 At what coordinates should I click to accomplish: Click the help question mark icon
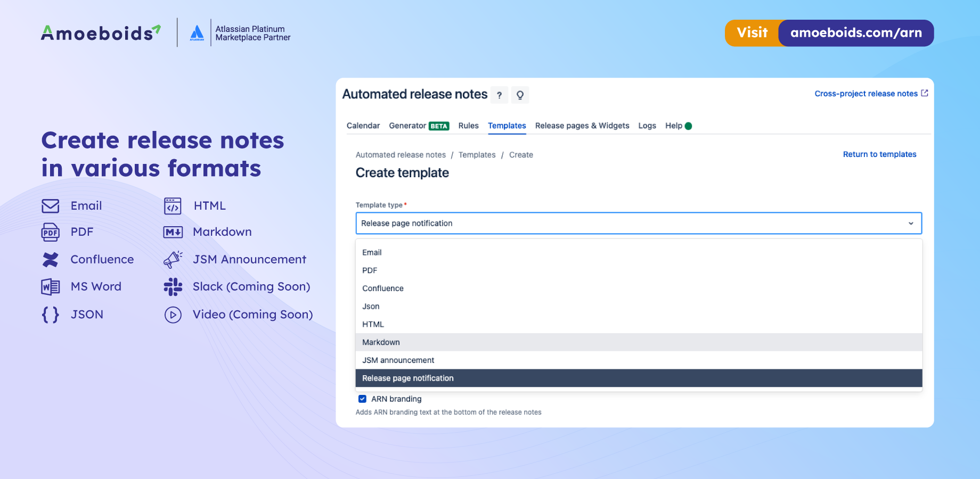(499, 95)
